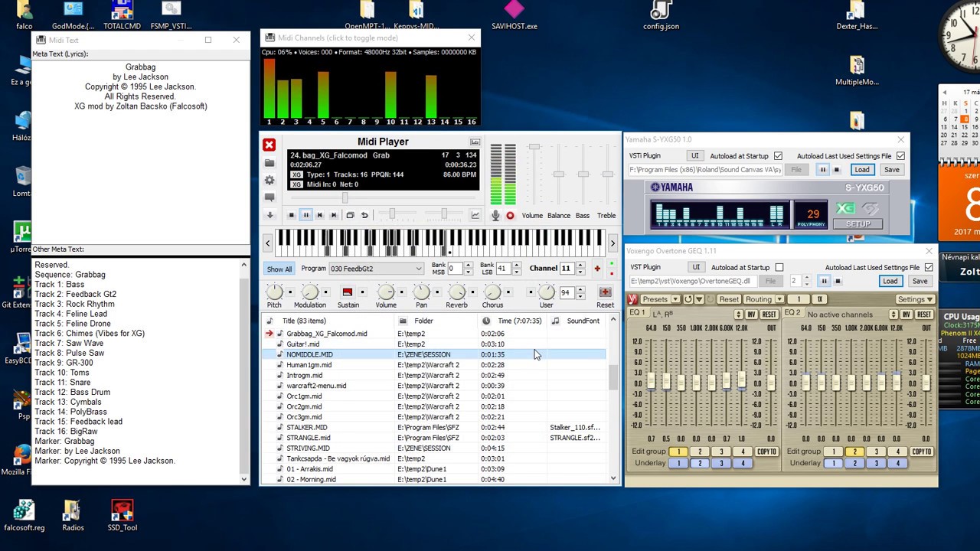Click the down arrow icon in Midi Player sidebar

(269, 215)
